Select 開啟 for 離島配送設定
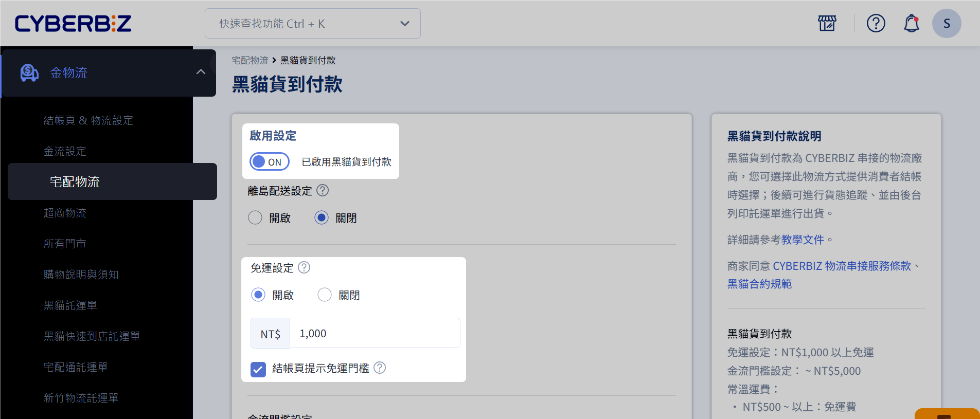The height and width of the screenshot is (419, 980). click(255, 218)
